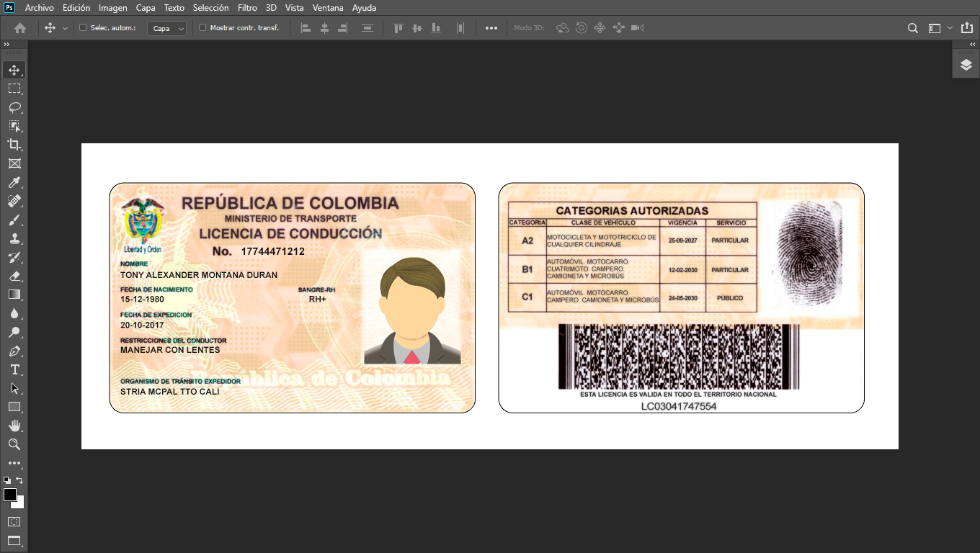Screen dimensions: 980x553
Task: Activate the Eraser tool
Action: [x=14, y=276]
